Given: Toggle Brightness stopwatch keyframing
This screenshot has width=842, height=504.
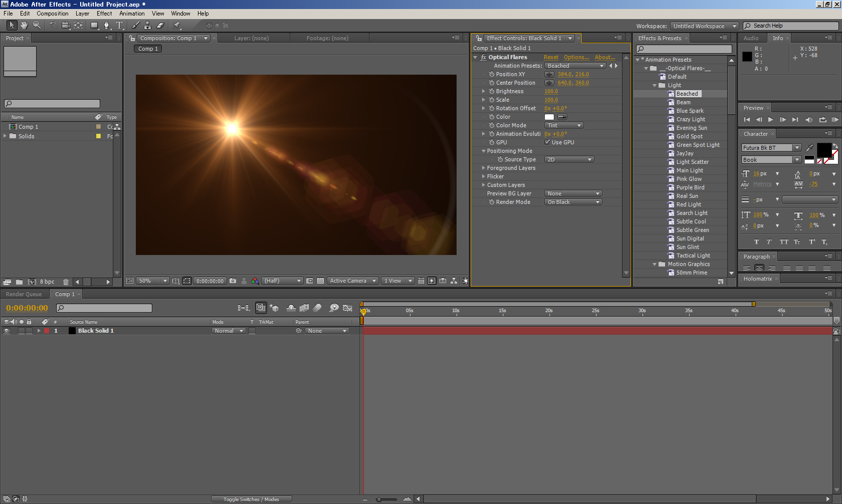Looking at the screenshot, I should [x=492, y=91].
